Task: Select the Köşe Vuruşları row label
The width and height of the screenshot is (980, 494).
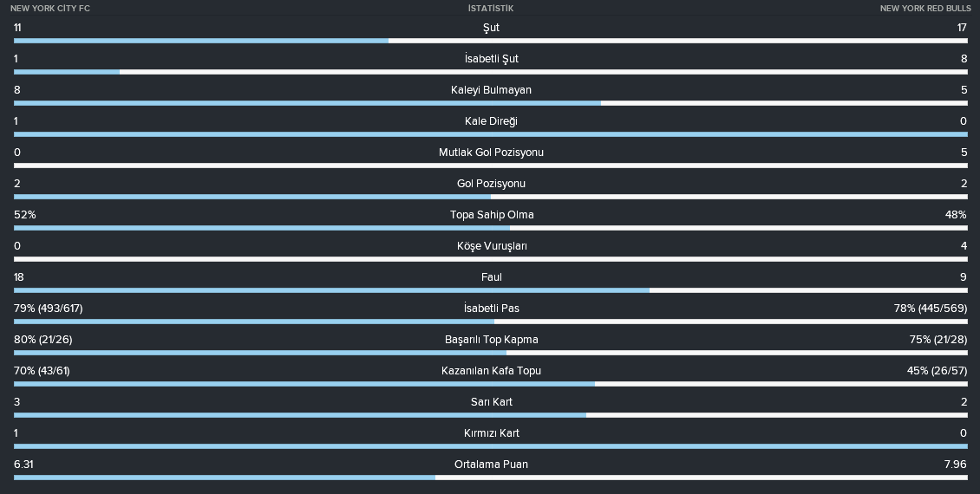Action: pyautogui.click(x=491, y=246)
